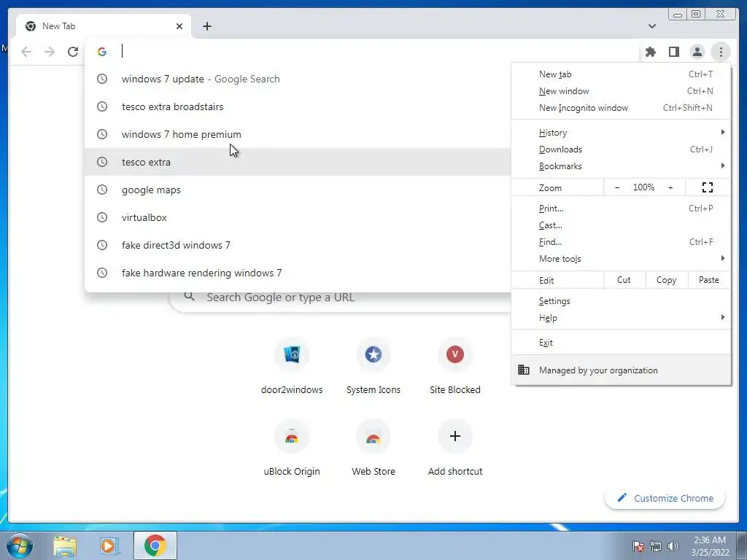Select suggestion virtualbox
The height and width of the screenshot is (560, 747).
(298, 217)
